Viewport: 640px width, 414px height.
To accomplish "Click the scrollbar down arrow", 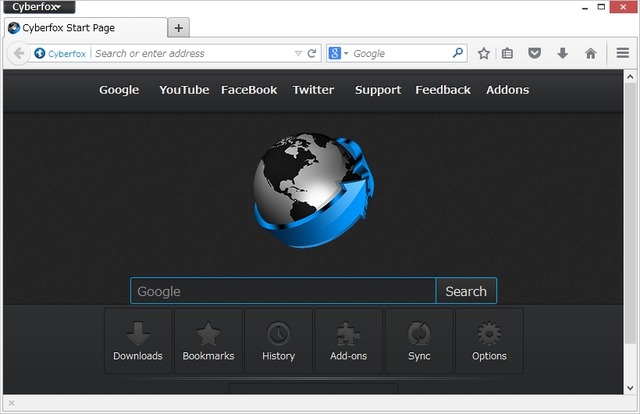I will click(630, 388).
